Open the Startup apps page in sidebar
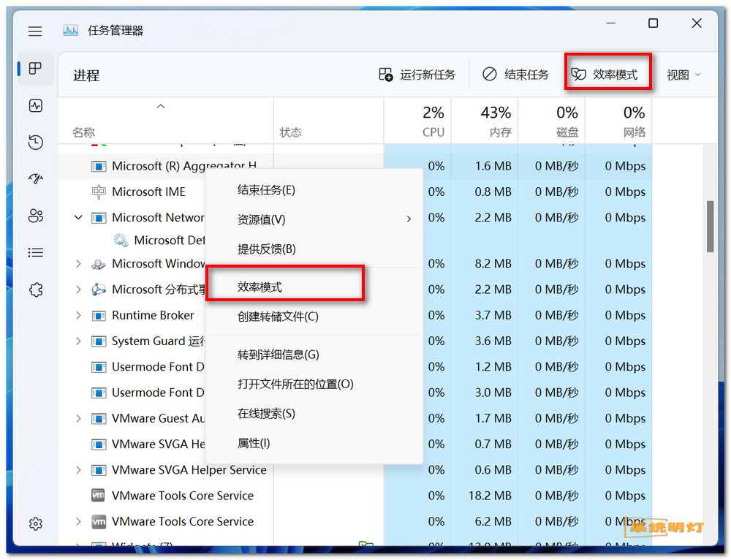731x560 pixels. click(35, 178)
